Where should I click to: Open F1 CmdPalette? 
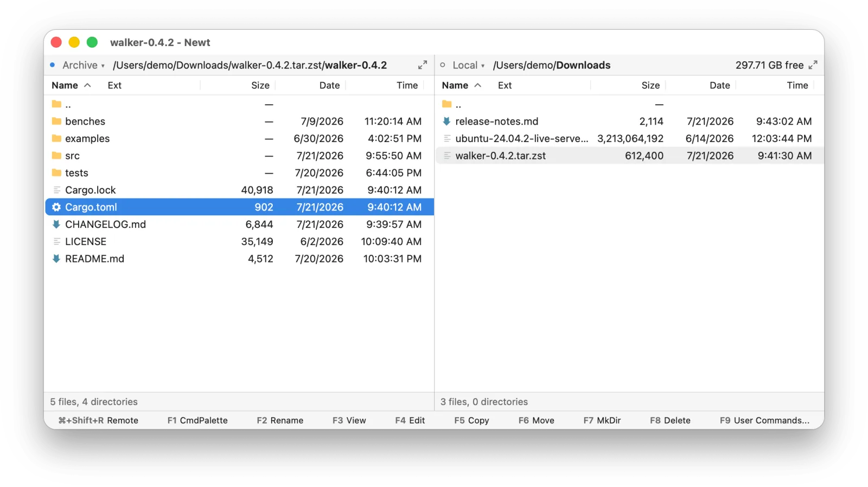(x=197, y=420)
